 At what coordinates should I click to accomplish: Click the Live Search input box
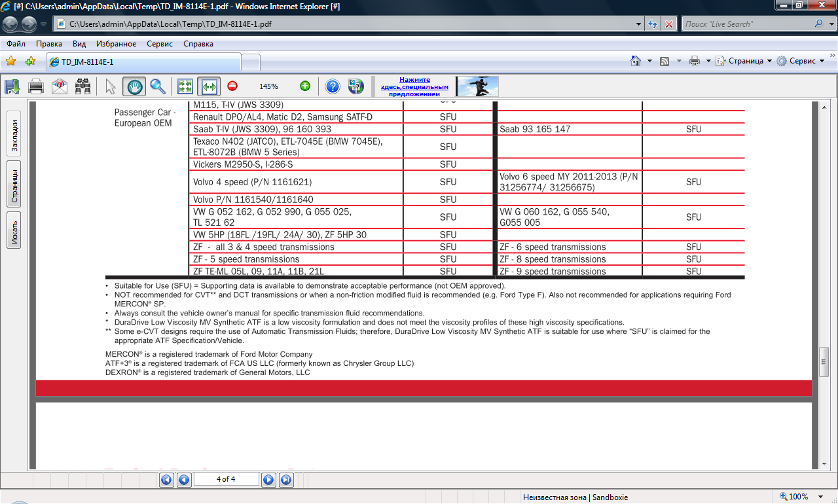[746, 24]
